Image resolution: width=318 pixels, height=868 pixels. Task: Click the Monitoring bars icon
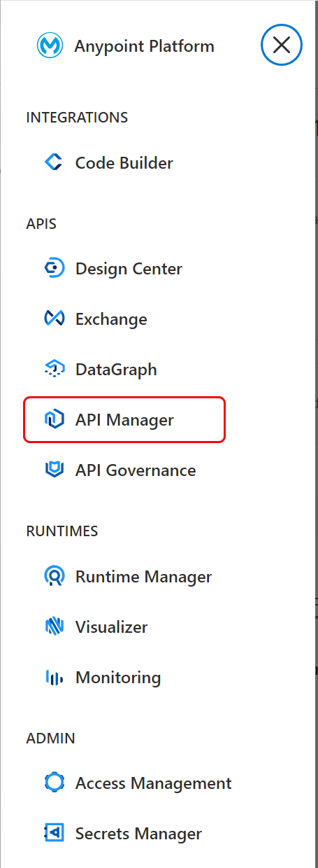pos(54,678)
